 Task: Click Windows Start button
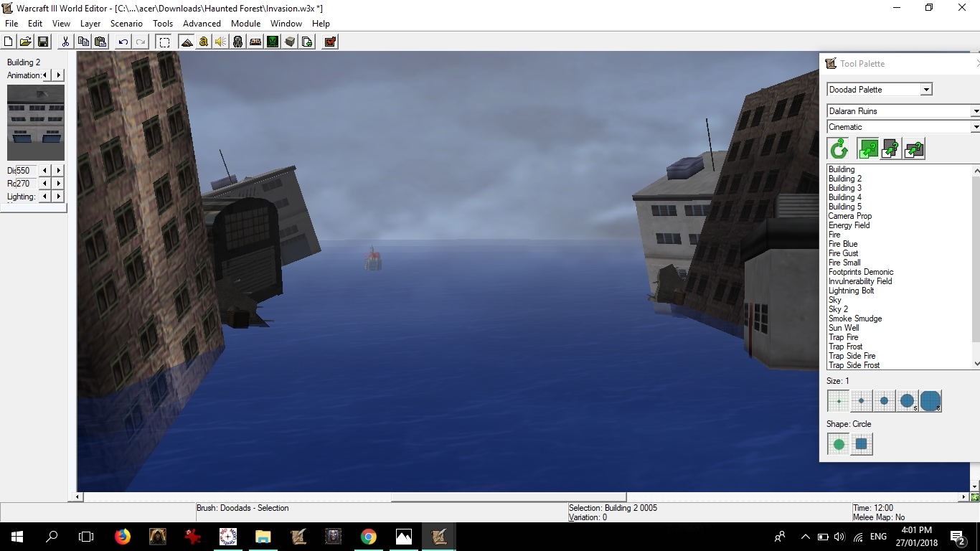pyautogui.click(x=17, y=536)
